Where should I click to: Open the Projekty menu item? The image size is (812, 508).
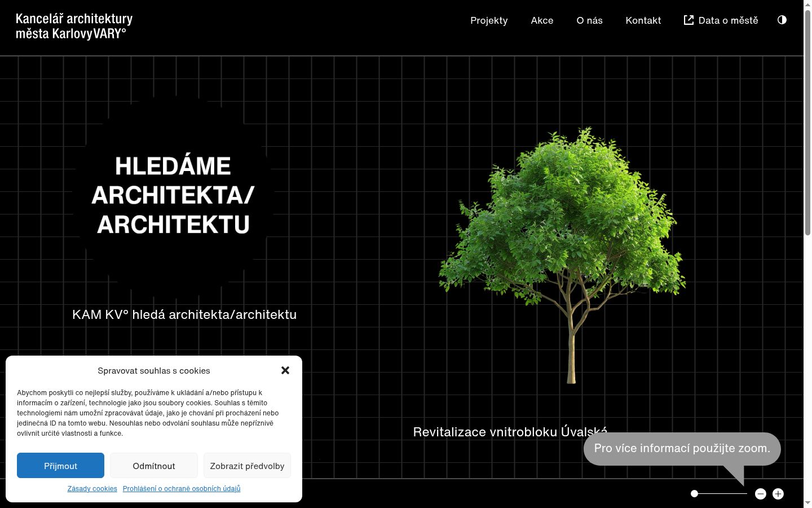[x=489, y=20]
